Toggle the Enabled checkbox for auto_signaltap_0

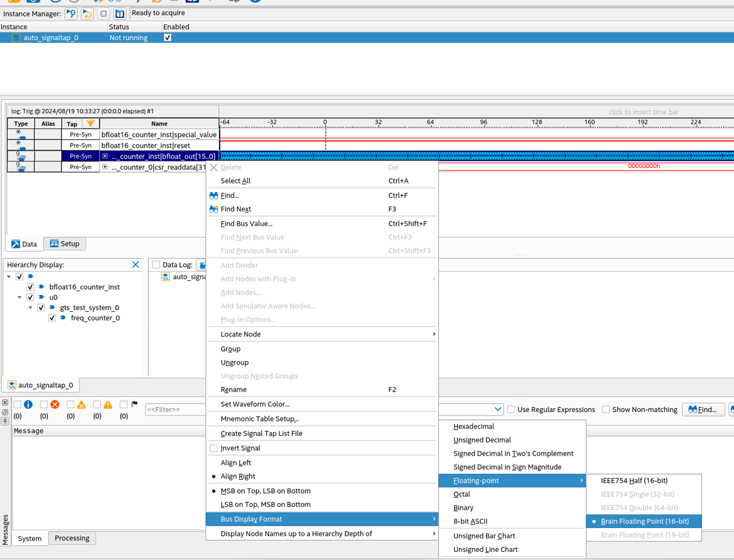167,37
